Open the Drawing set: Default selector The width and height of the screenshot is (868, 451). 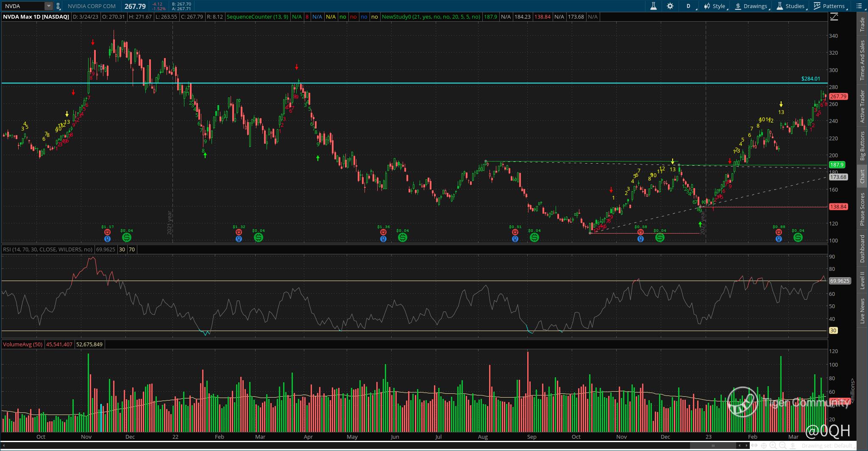point(827,446)
